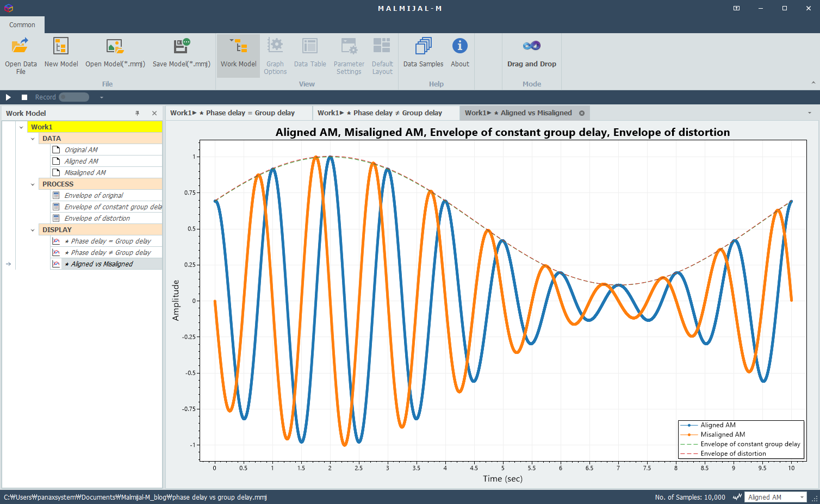Open Parameter Settings
Image resolution: width=820 pixels, height=504 pixels.
(349, 56)
